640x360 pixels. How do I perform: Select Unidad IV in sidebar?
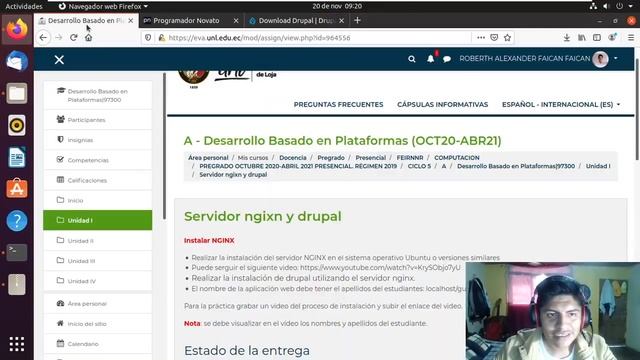[98, 281]
